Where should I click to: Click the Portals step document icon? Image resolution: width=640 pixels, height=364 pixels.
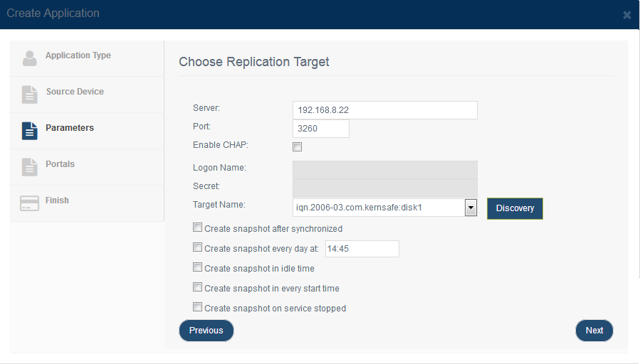[29, 167]
